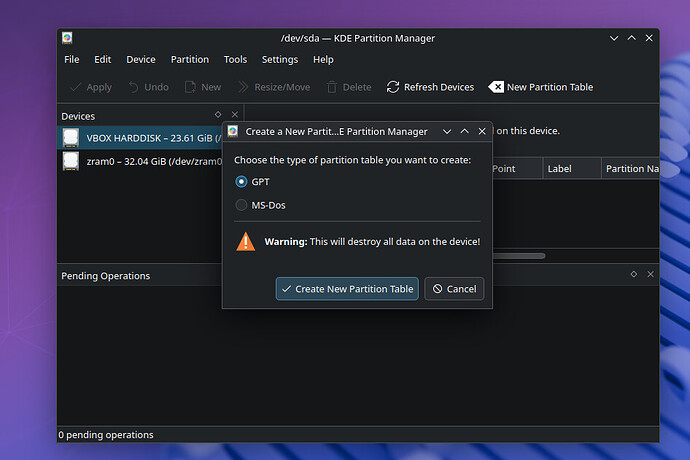Confirm with Create New Partition Table button
The image size is (690, 460).
pos(347,289)
